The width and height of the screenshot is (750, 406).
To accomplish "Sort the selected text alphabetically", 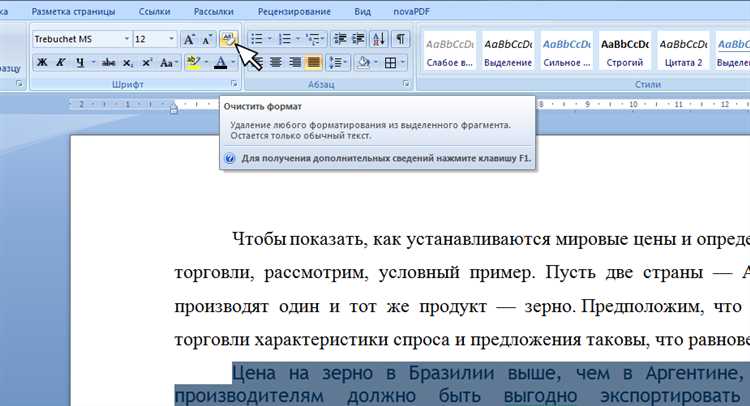I will coord(379,39).
